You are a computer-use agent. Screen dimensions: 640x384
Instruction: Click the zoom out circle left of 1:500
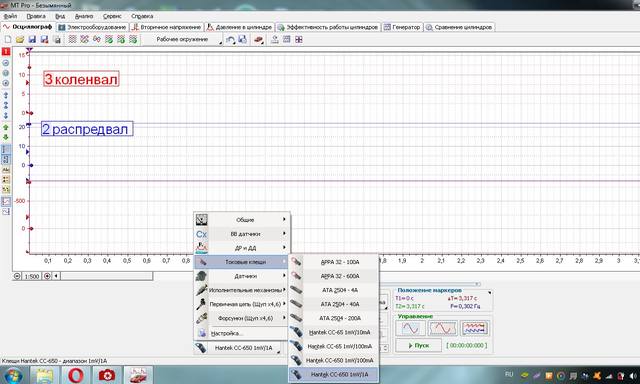point(17,276)
